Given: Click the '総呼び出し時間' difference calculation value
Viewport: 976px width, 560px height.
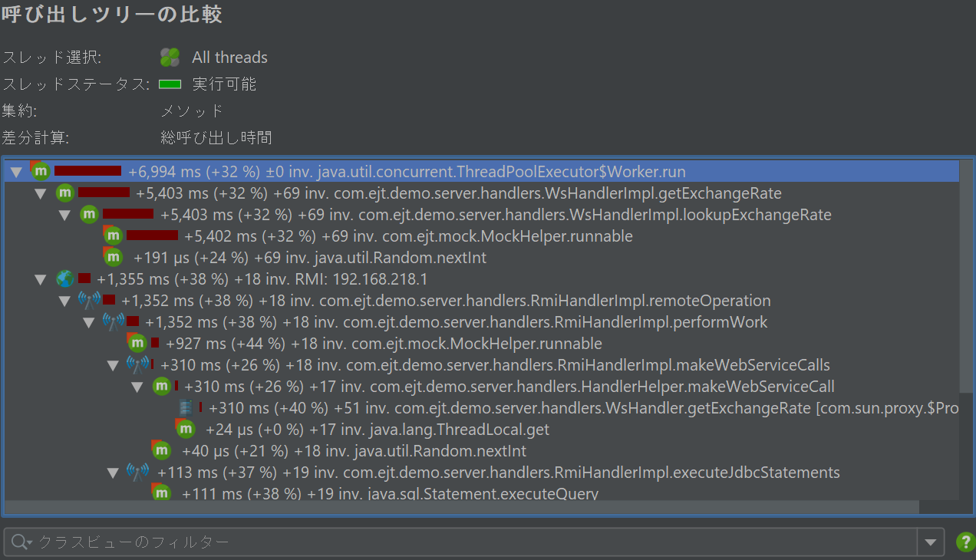Looking at the screenshot, I should tap(216, 138).
